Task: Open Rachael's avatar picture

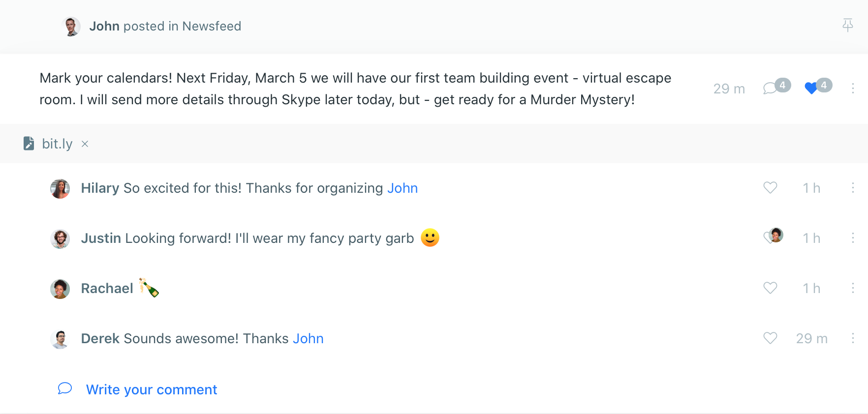Action: pos(60,289)
